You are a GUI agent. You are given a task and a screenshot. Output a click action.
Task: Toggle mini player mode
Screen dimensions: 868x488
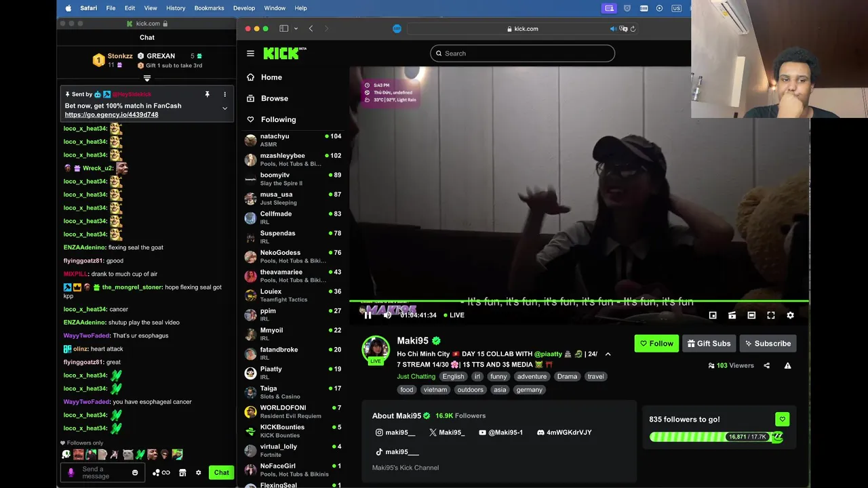coord(713,315)
